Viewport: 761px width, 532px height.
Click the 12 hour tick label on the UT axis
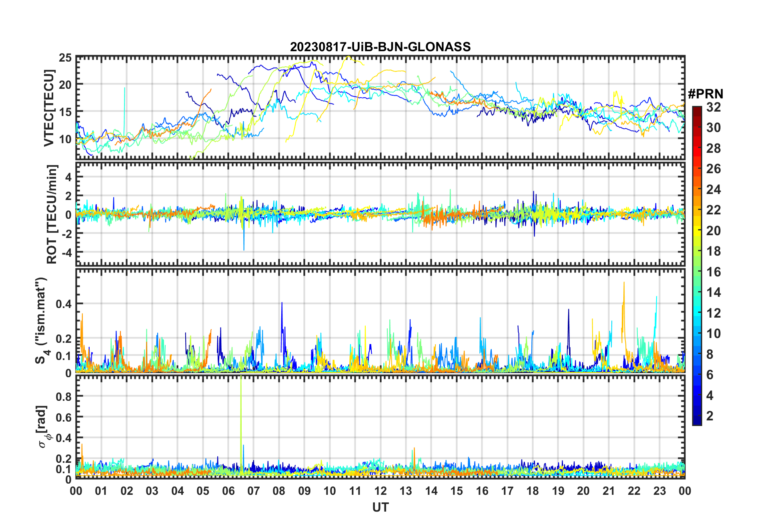click(380, 491)
